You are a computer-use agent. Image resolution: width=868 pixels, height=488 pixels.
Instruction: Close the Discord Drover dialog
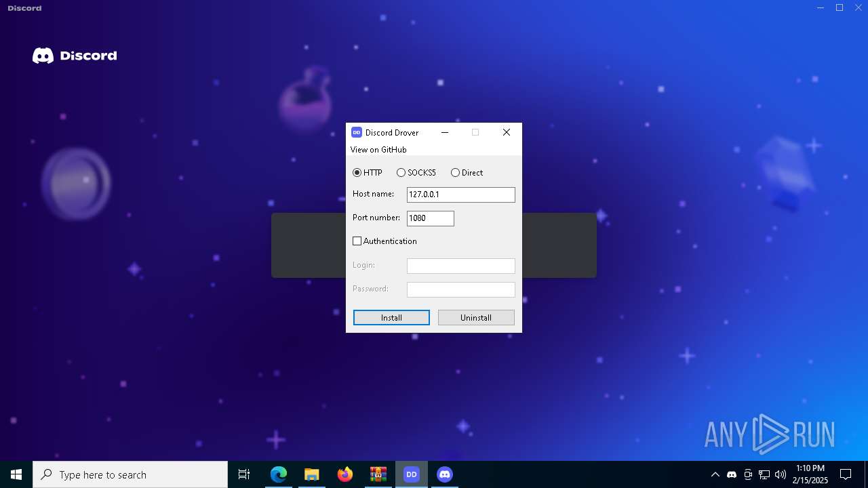click(x=507, y=132)
